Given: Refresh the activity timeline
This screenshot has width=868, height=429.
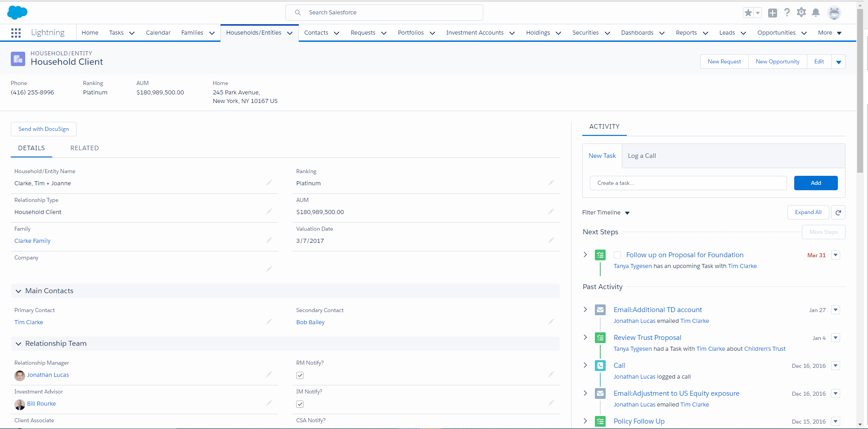Looking at the screenshot, I should [x=838, y=212].
